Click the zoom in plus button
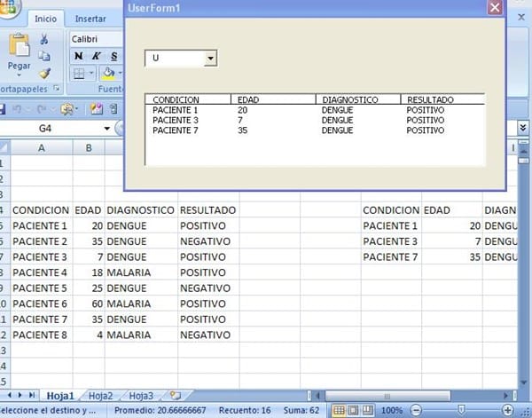The width and height of the screenshot is (532, 418). 506,411
